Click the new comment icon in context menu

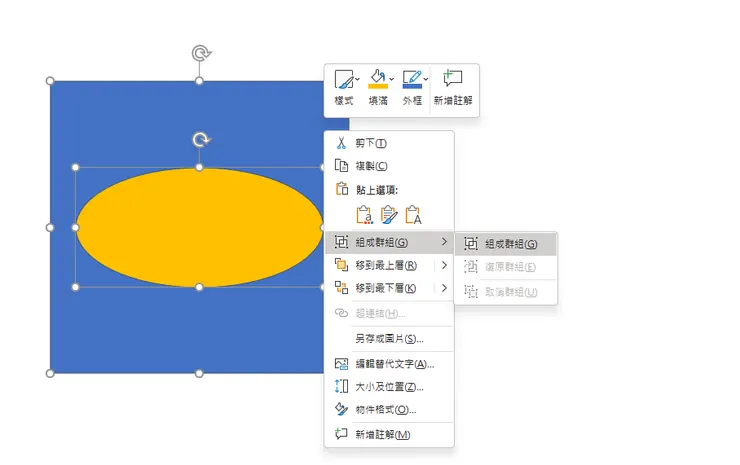(x=341, y=433)
